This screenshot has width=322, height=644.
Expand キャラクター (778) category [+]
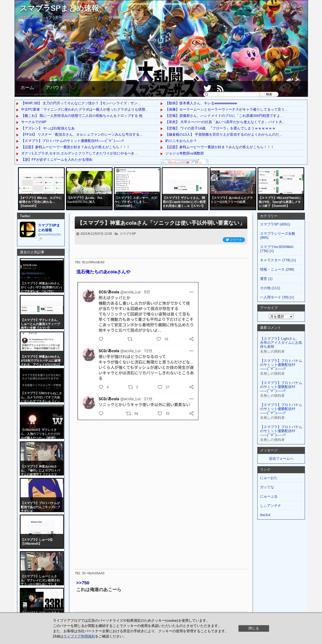(294, 260)
